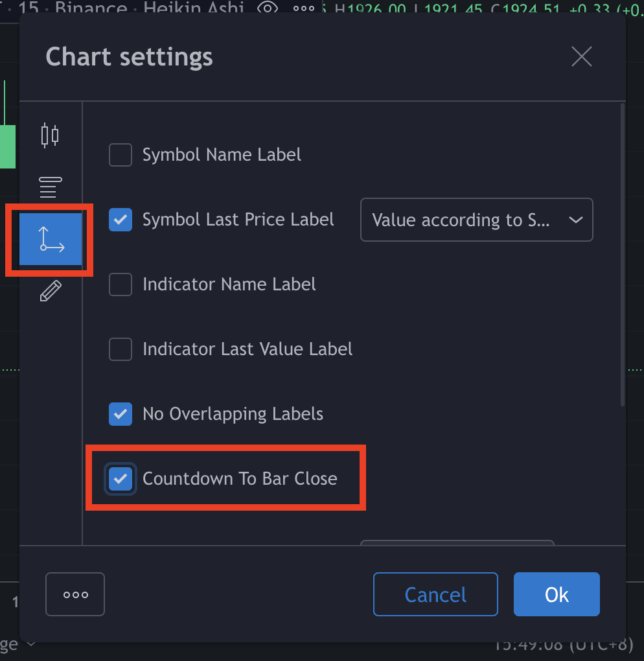Uncheck Symbol Last Price Label
Screen dimensions: 644x661
tap(121, 220)
